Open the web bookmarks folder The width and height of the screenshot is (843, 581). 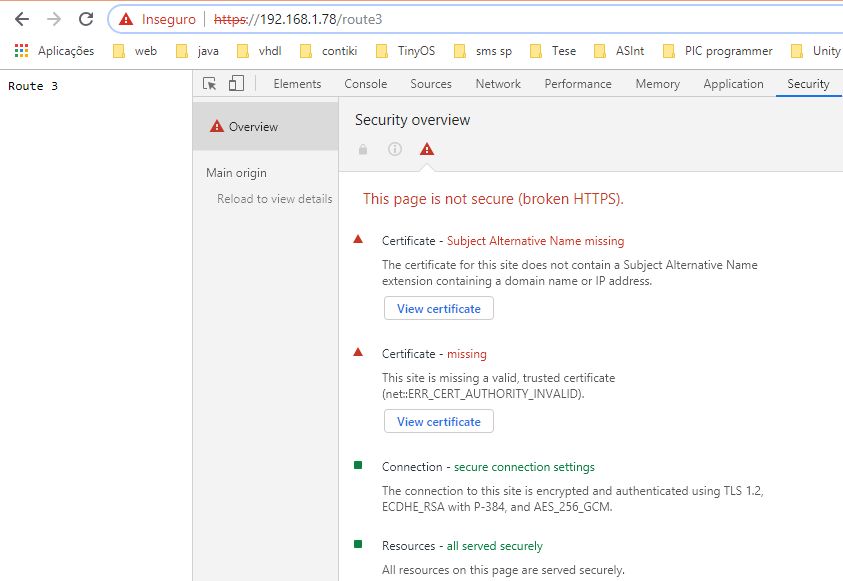click(135, 51)
